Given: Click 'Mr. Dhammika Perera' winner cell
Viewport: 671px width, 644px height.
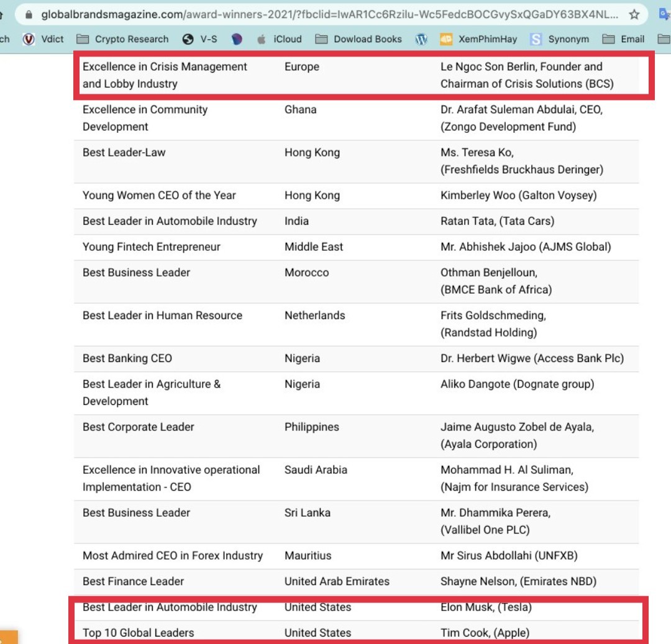Looking at the screenshot, I should click(496, 521).
